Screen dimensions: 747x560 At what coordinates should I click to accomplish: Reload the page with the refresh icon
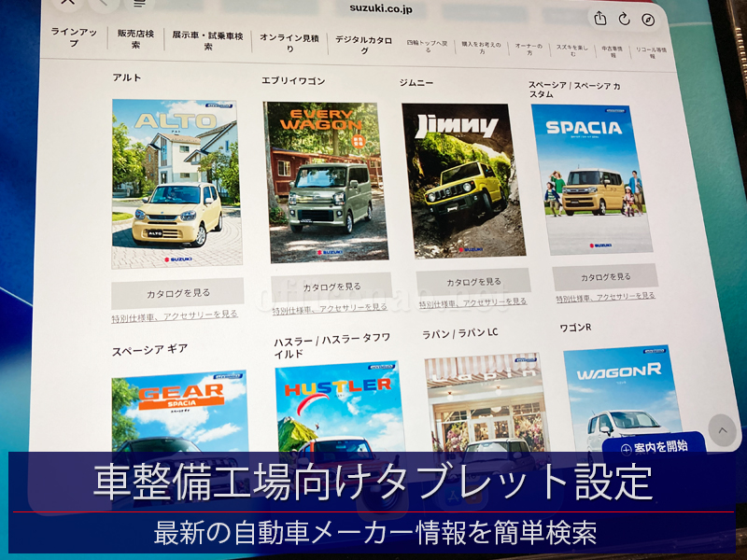625,20
